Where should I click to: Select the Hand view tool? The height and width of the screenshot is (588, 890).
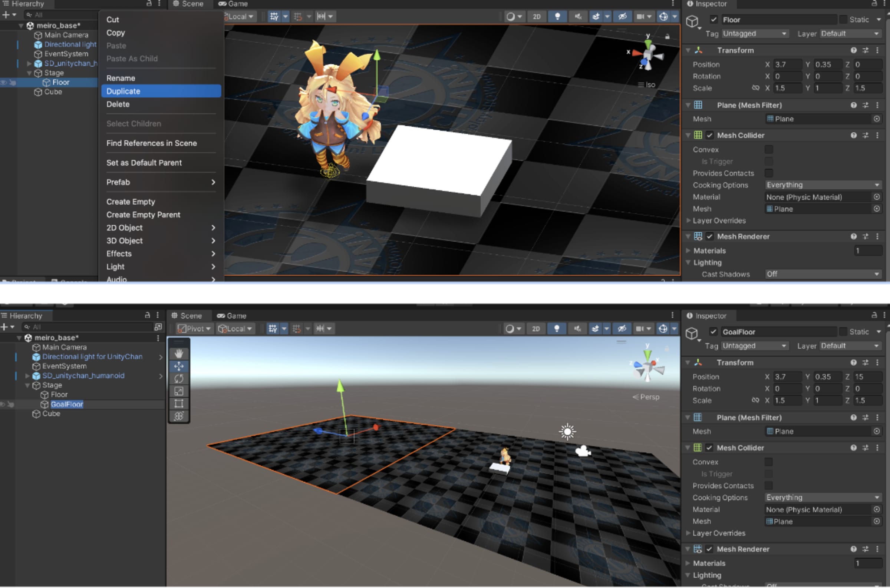point(179,353)
